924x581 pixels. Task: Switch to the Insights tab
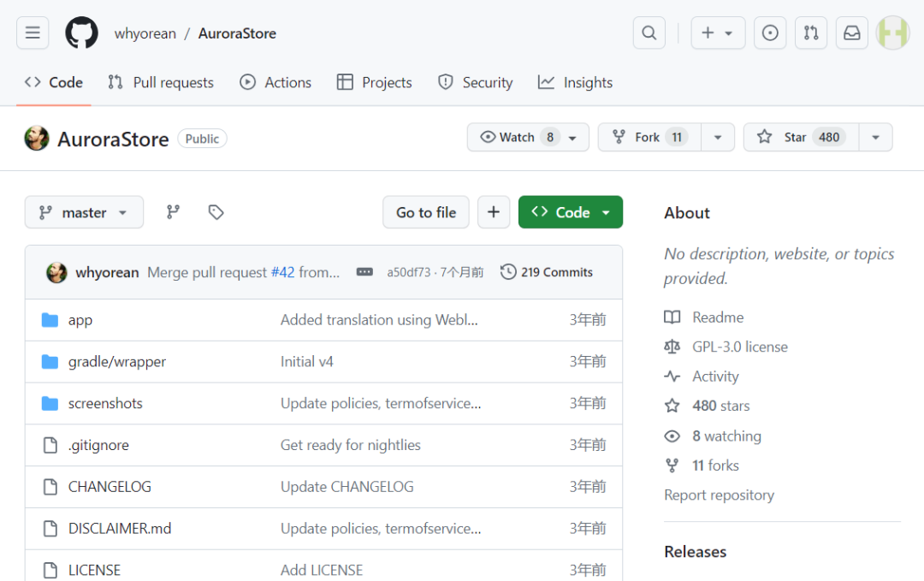click(575, 82)
